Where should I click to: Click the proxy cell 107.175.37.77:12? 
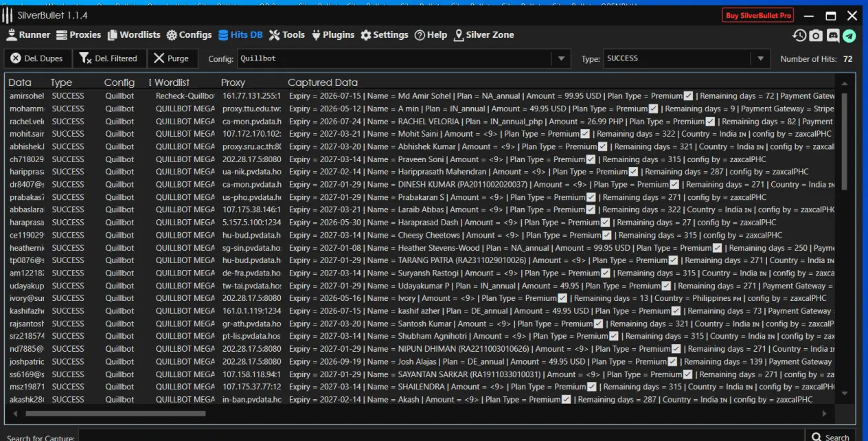pyautogui.click(x=251, y=387)
